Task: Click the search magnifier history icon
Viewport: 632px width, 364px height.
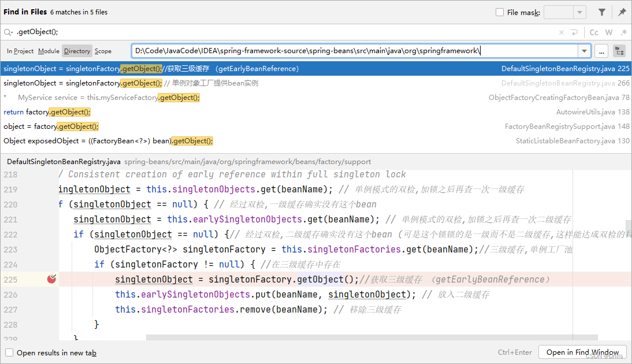Action: pyautogui.click(x=9, y=32)
